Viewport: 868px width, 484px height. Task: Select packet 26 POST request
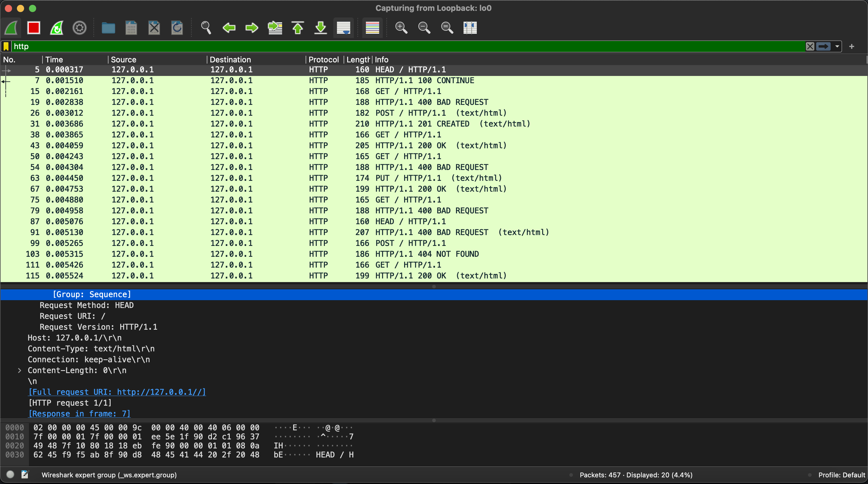[434, 113]
